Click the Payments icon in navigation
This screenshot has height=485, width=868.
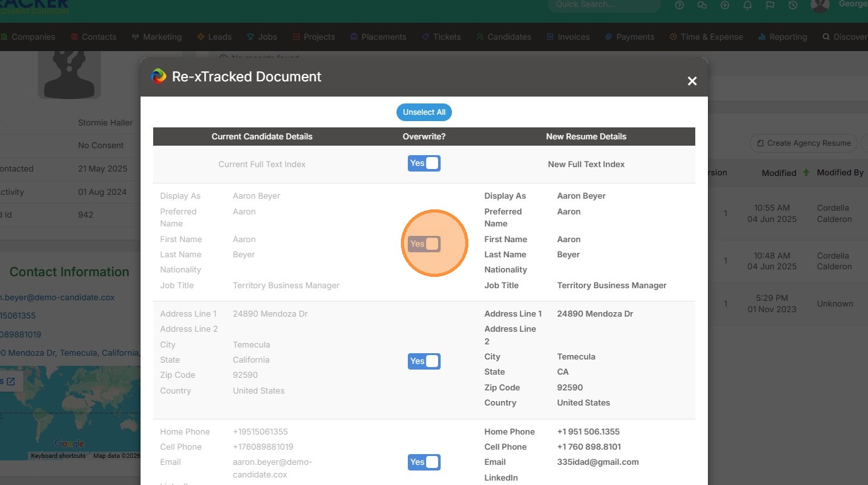click(608, 37)
